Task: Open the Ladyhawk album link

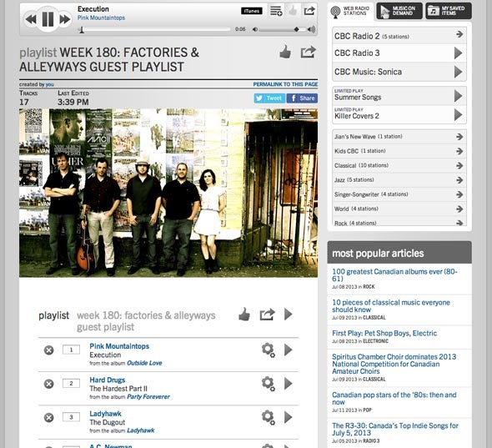Action: (141, 430)
